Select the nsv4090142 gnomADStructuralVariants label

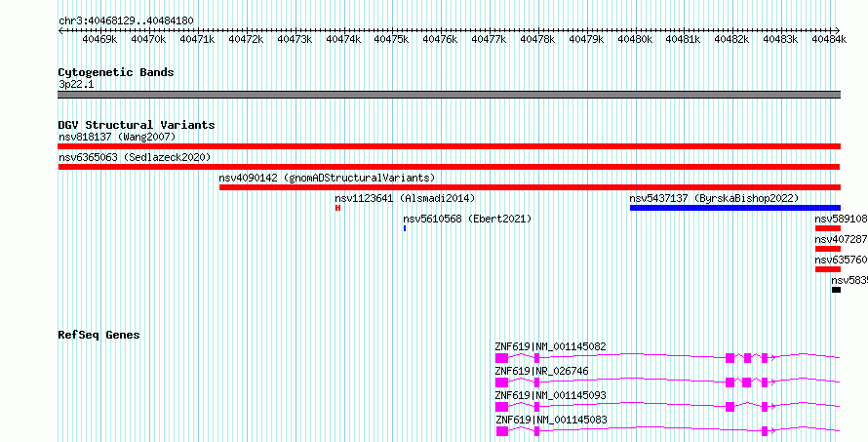327,178
